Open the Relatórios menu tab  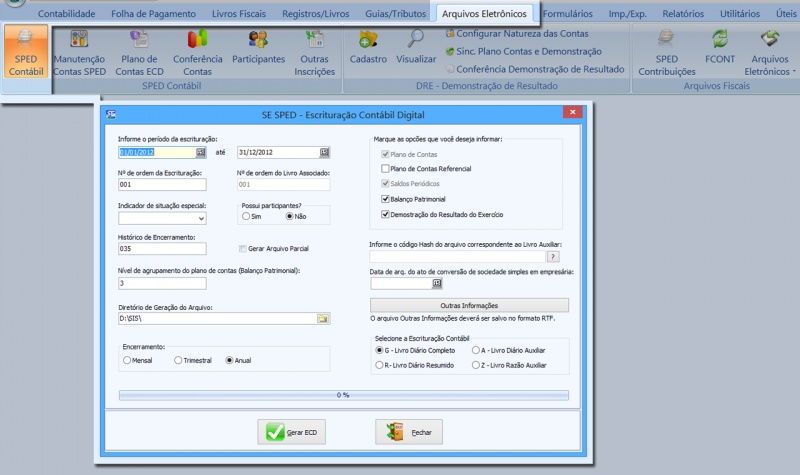(x=684, y=15)
